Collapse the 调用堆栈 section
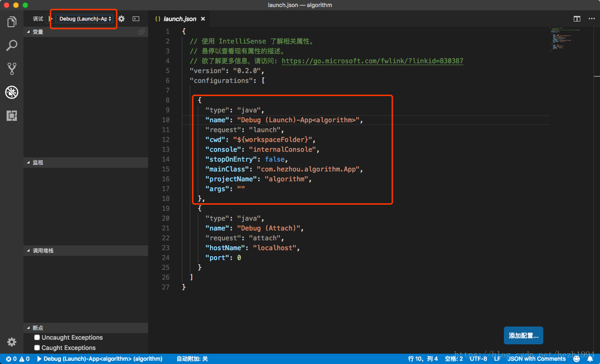This screenshot has height=364, width=600. pyautogui.click(x=86, y=251)
